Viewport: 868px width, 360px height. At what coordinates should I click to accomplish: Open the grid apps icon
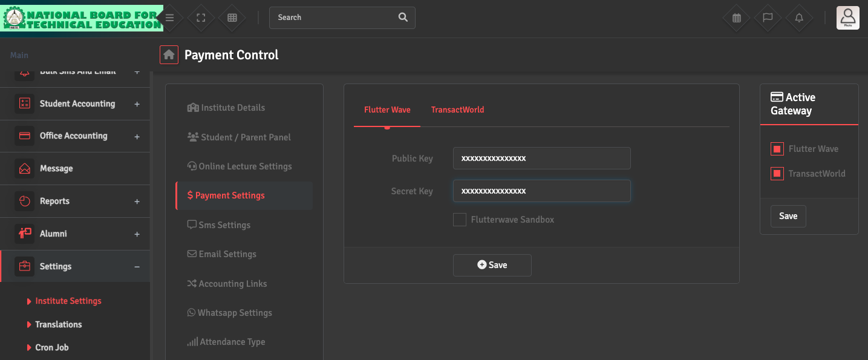(x=232, y=18)
